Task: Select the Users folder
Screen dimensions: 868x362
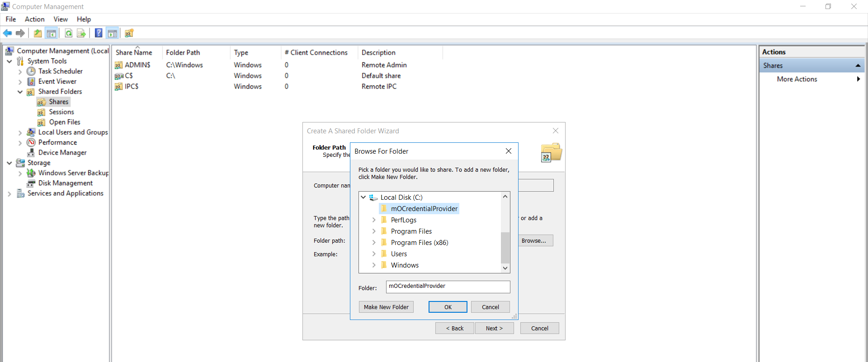Action: click(x=399, y=254)
